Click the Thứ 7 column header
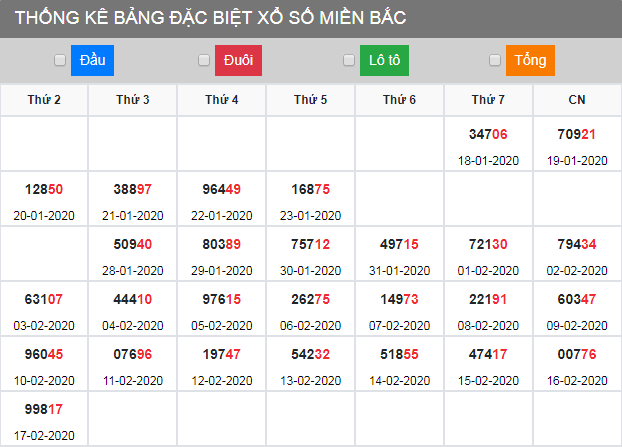622x447 pixels. 488,100
